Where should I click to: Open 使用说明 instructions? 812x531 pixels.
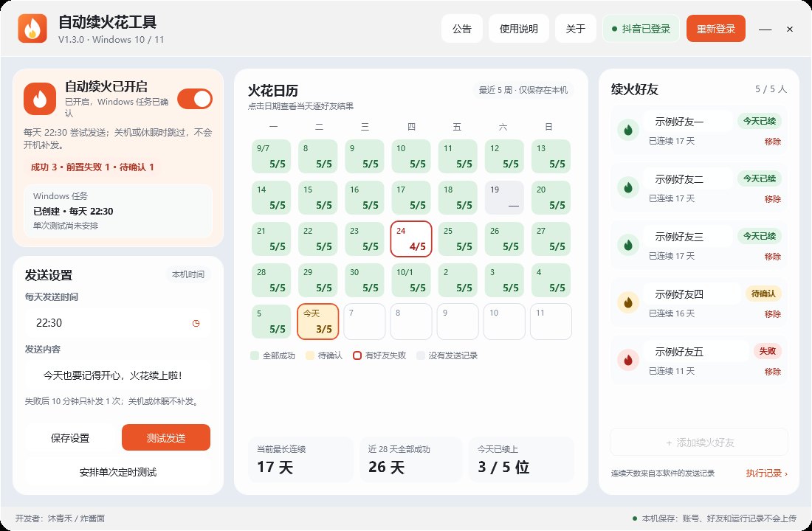coord(518,29)
